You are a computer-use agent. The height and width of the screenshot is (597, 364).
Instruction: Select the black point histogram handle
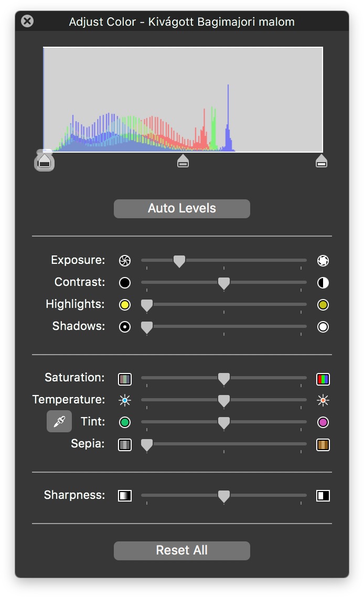pyautogui.click(x=45, y=161)
